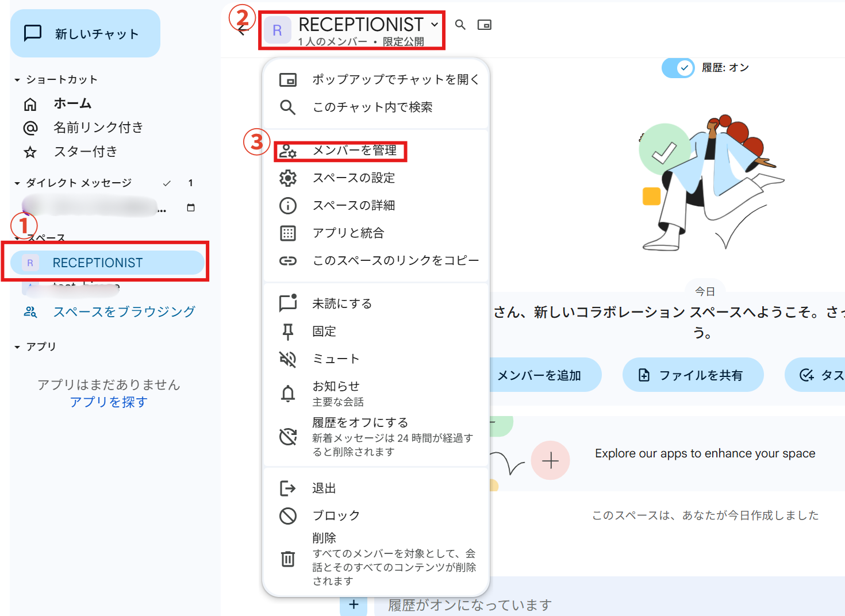Click the round plus icon to explore apps

point(550,460)
